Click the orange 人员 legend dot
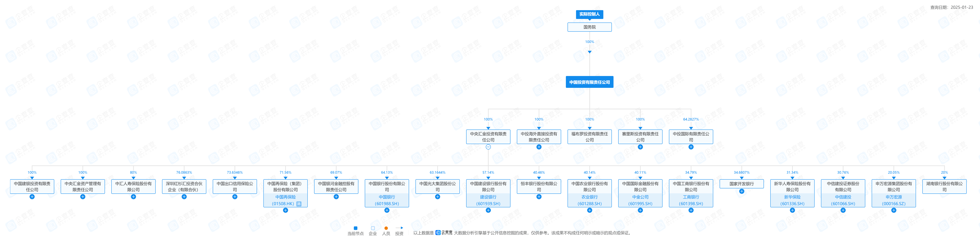Image resolution: width=980 pixels, height=239 pixels. click(x=386, y=228)
